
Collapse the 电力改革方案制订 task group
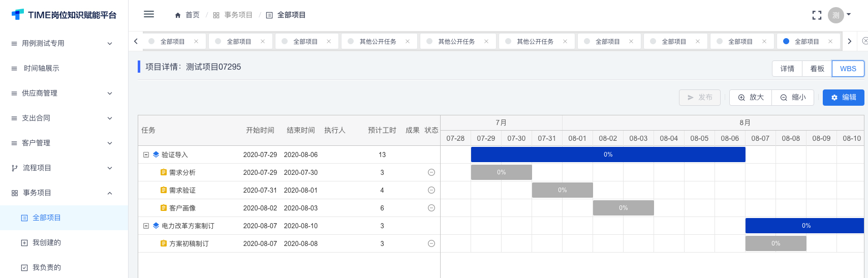[x=146, y=226]
